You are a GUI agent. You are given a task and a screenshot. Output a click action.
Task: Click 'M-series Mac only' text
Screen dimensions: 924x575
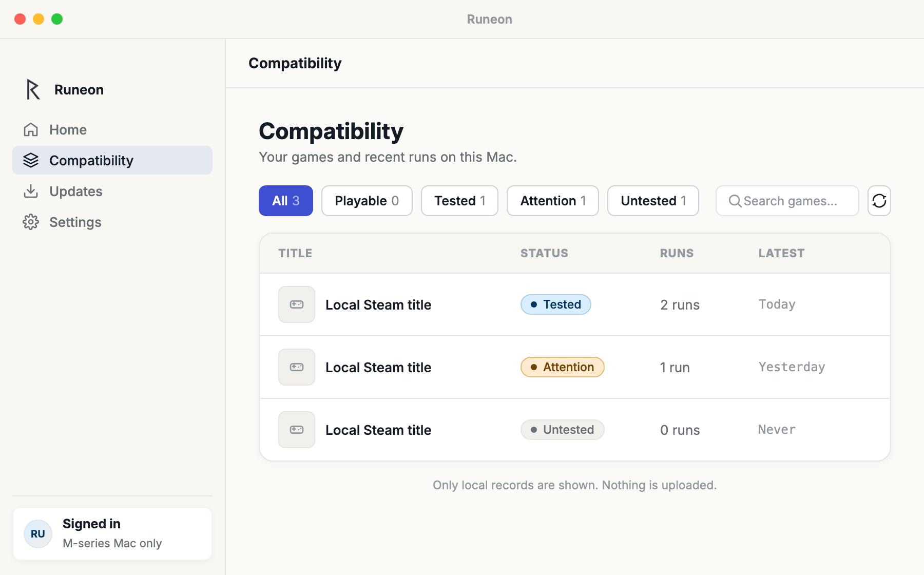coord(112,543)
